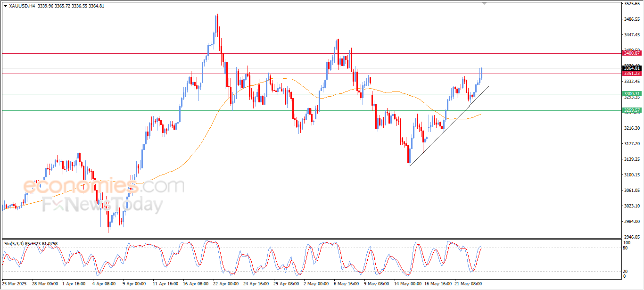This screenshot has height=290, width=644.
Task: Select the red 3351.23 price level label
Action: pyautogui.click(x=631, y=74)
